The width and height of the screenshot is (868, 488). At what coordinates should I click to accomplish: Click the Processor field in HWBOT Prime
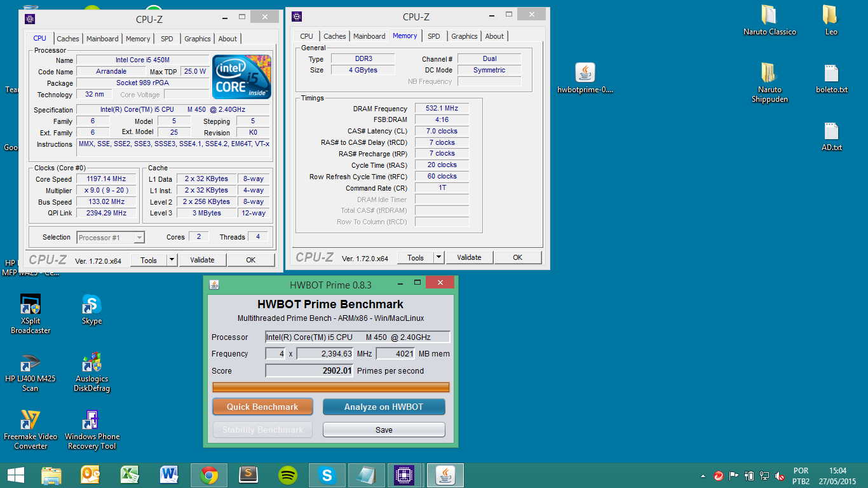tap(358, 337)
